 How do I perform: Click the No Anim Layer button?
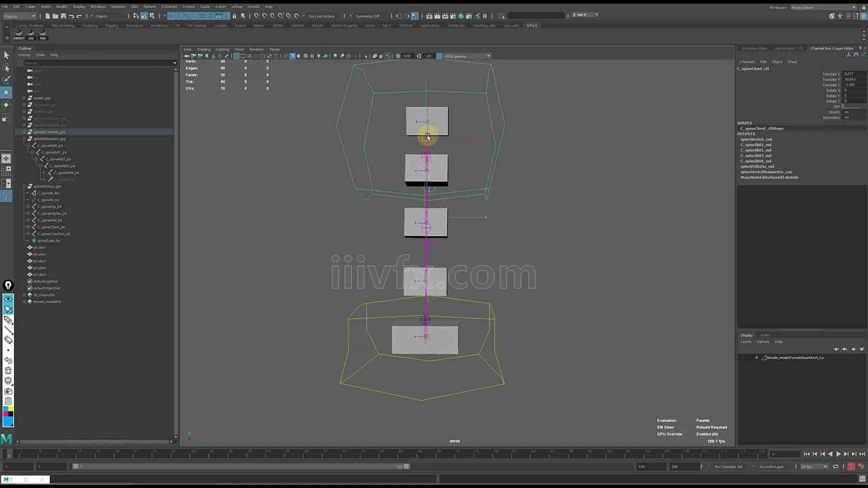pyautogui.click(x=771, y=467)
